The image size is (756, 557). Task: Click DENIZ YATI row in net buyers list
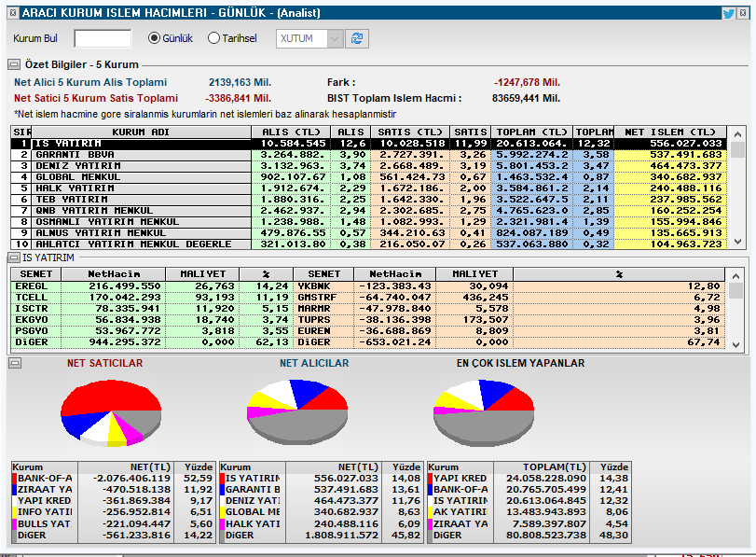[x=321, y=501]
